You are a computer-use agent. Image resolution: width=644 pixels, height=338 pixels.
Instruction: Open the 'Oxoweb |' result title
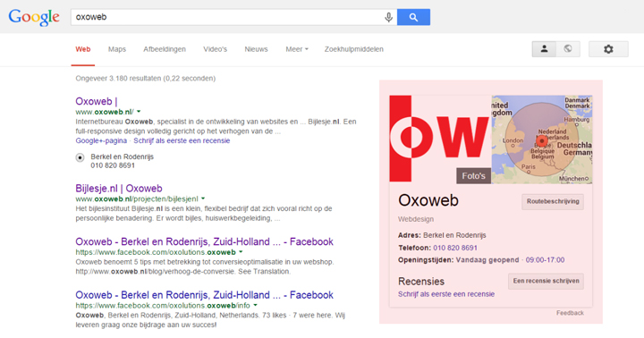pyautogui.click(x=96, y=101)
